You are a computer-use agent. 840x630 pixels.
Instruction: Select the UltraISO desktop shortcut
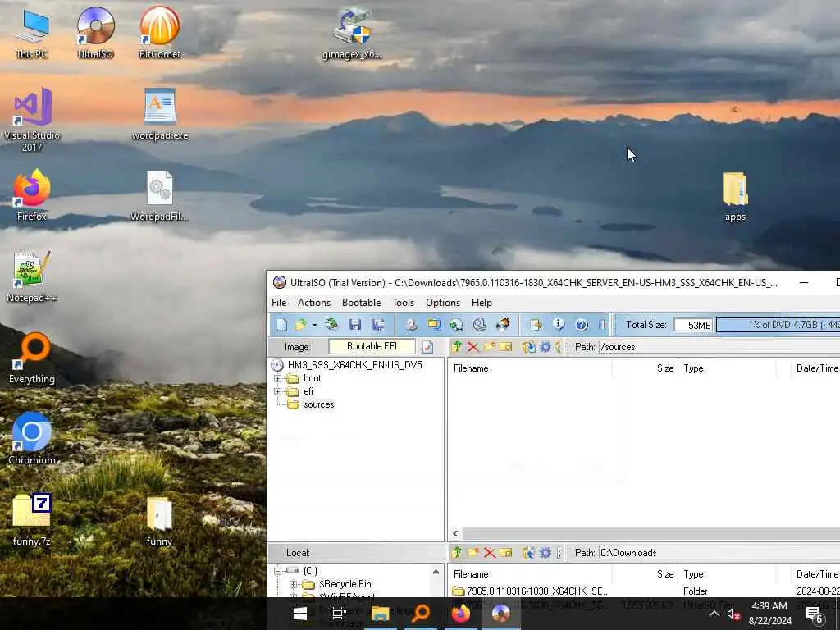[x=95, y=33]
